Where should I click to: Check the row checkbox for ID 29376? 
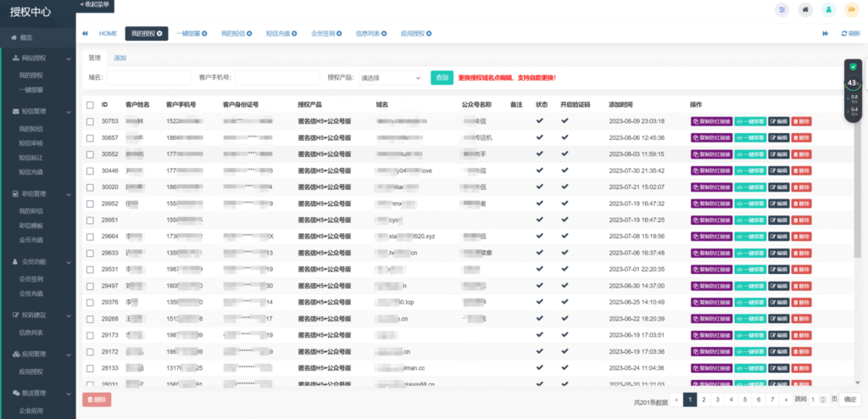(x=90, y=302)
